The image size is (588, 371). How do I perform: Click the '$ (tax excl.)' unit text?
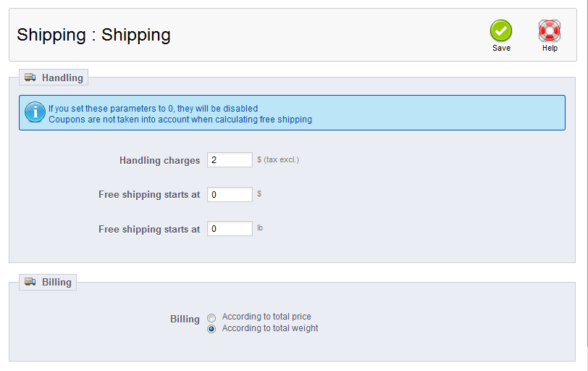[278, 159]
